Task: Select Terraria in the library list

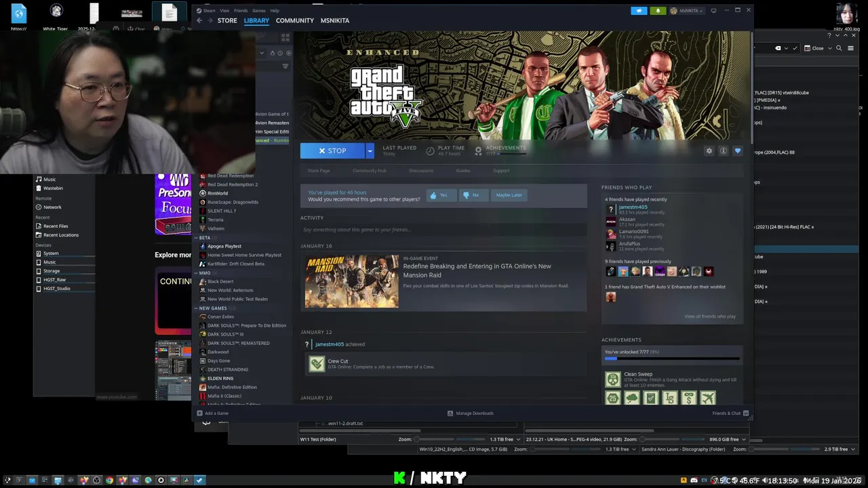Action: point(216,220)
